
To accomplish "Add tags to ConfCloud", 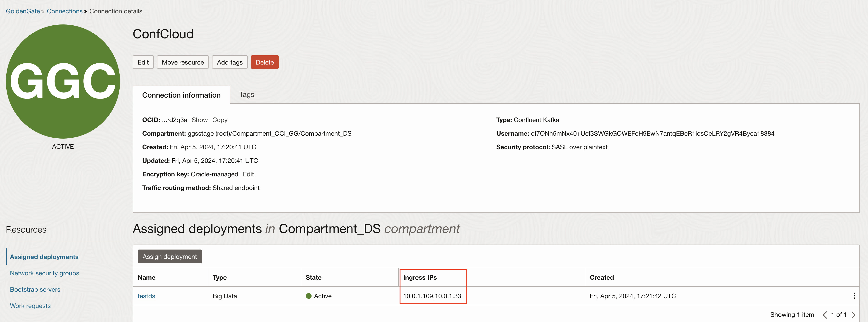I will point(229,62).
